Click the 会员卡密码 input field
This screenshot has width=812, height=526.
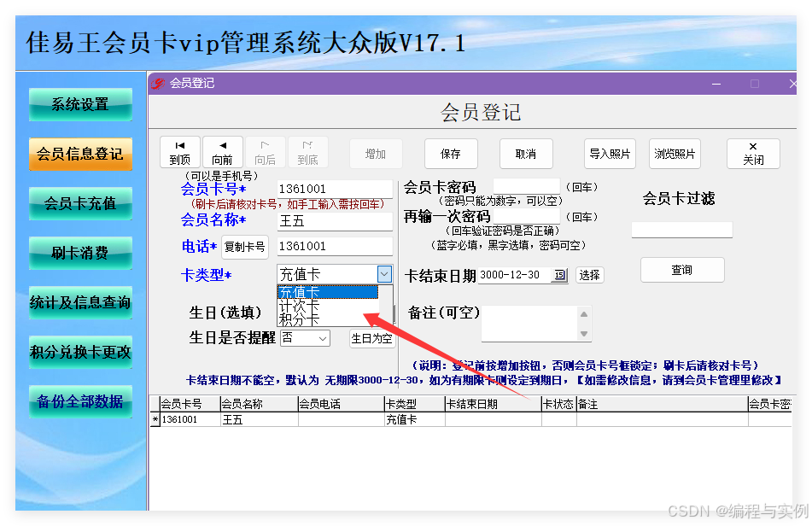click(x=527, y=186)
